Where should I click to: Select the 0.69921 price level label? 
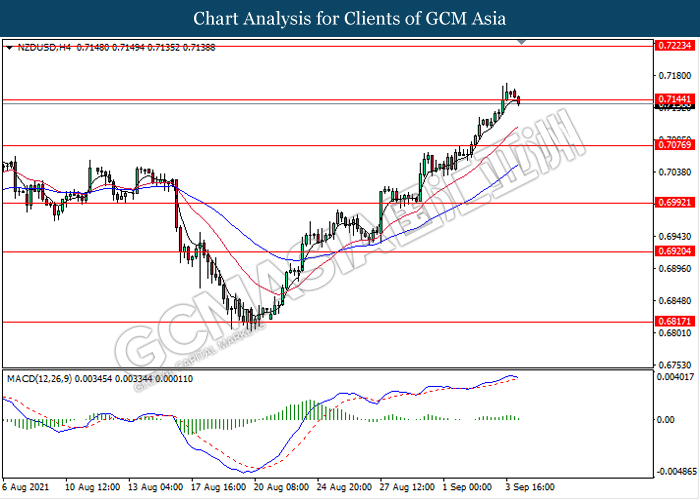coord(675,203)
